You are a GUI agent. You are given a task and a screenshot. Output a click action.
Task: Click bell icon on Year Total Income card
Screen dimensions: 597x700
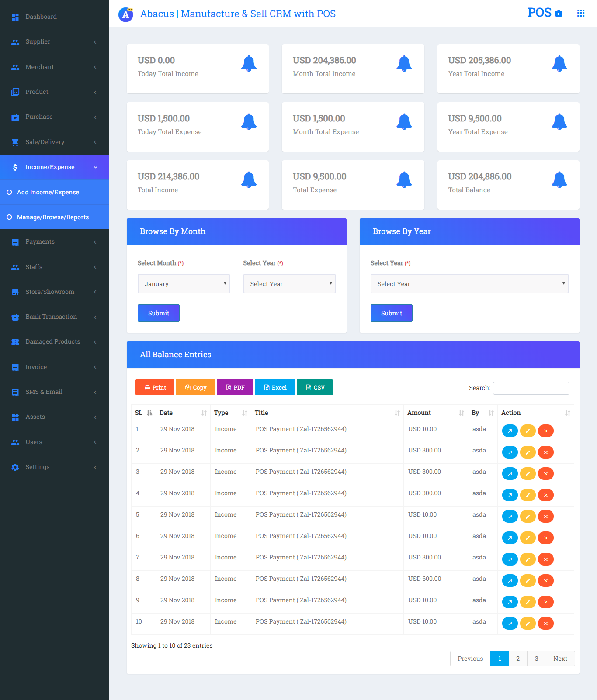pos(559,64)
